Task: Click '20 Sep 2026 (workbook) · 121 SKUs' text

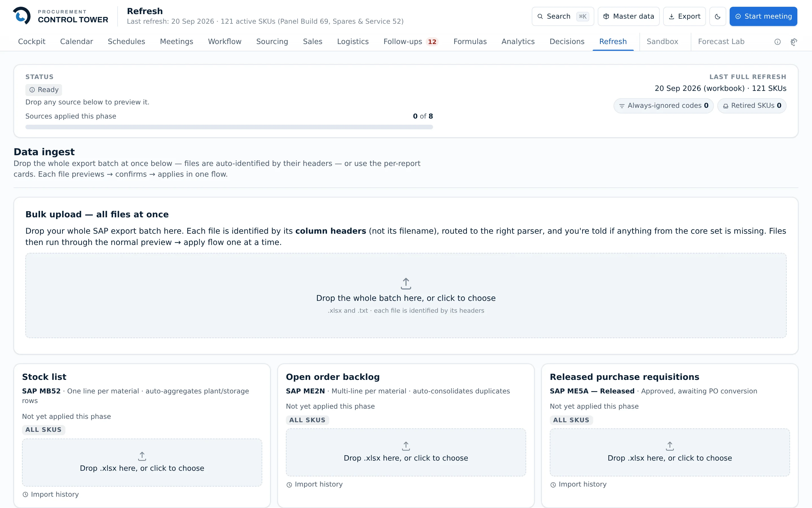Action: pyautogui.click(x=720, y=88)
